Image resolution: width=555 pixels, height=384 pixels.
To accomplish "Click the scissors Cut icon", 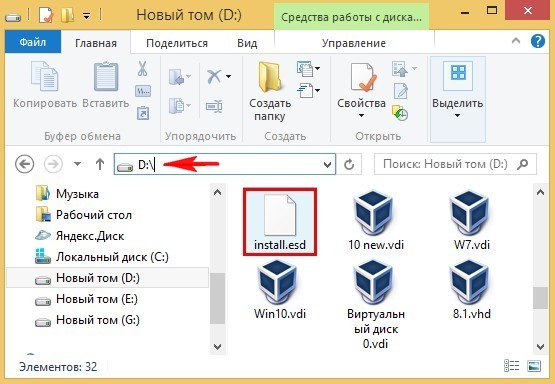I will click(x=143, y=69).
